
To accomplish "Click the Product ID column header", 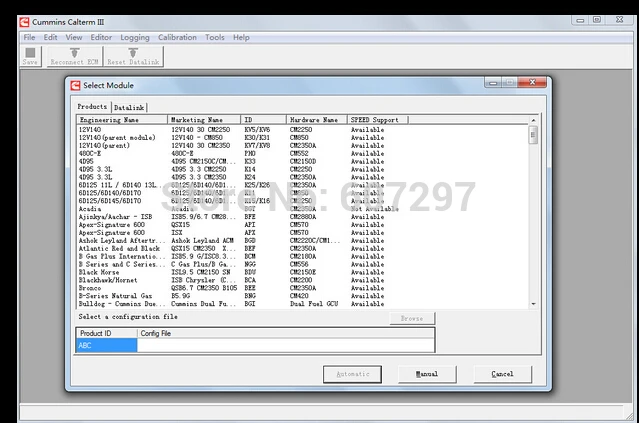I will tap(107, 333).
